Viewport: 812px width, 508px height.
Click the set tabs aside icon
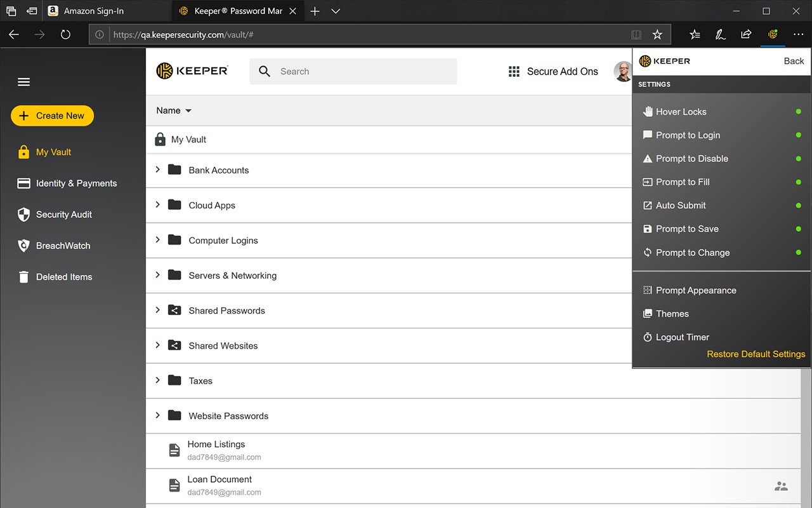click(32, 11)
